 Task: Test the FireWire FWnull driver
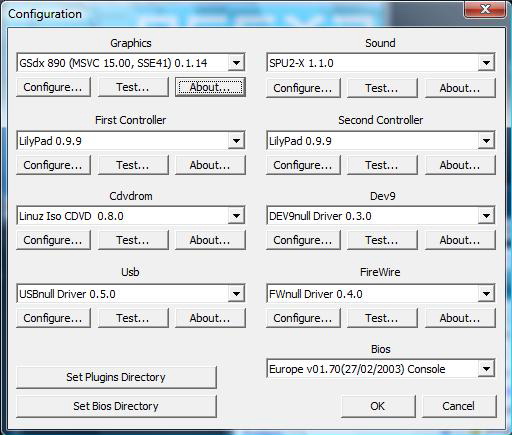(382, 318)
